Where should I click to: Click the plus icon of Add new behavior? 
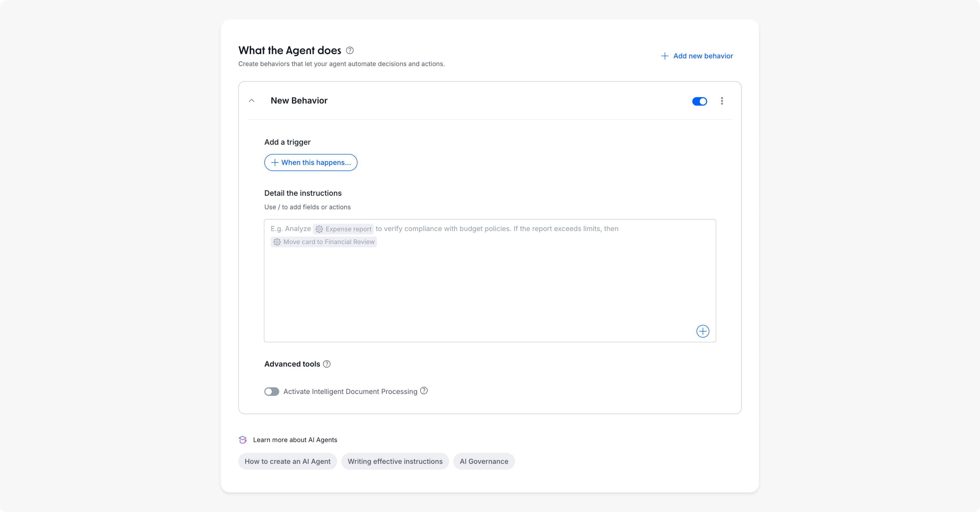point(665,56)
